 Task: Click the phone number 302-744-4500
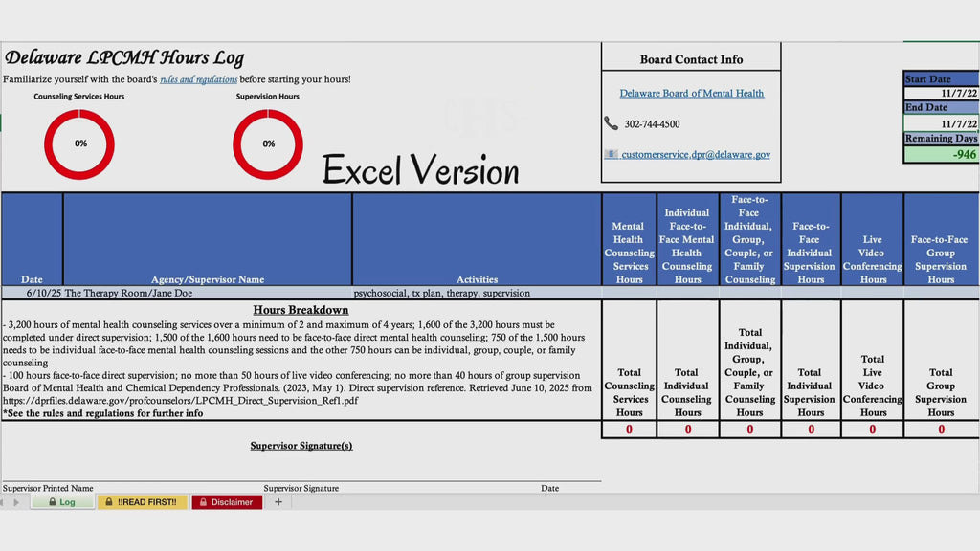tap(652, 124)
